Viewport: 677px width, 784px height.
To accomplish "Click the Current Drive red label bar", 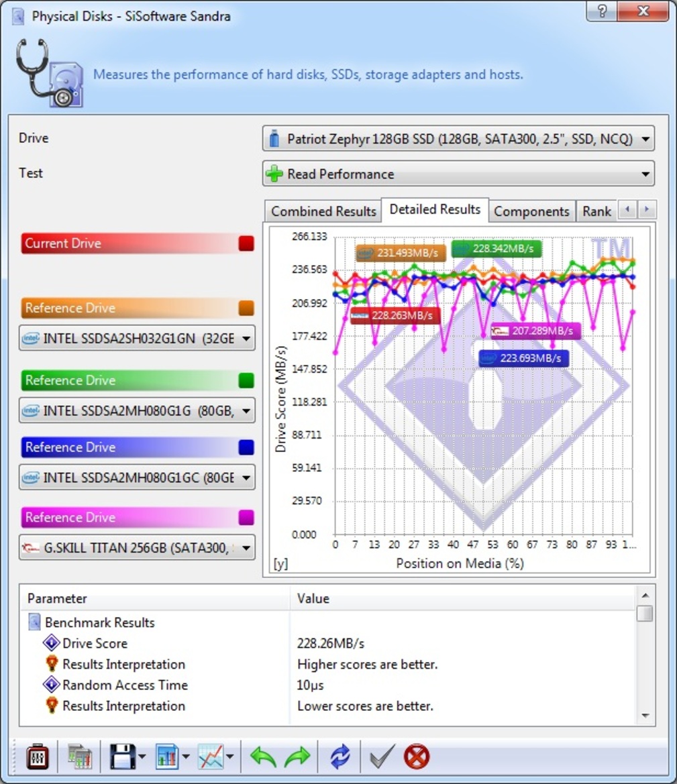I will click(x=138, y=243).
